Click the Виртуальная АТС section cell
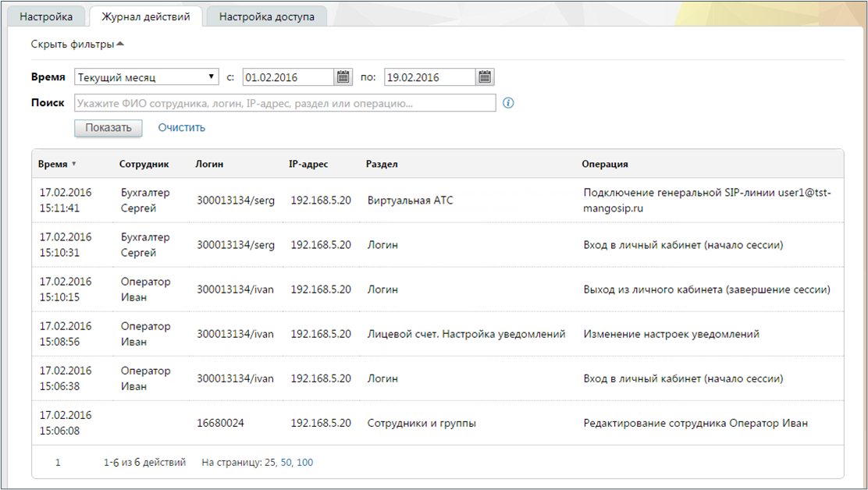Image resolution: width=868 pixels, height=490 pixels. [411, 201]
